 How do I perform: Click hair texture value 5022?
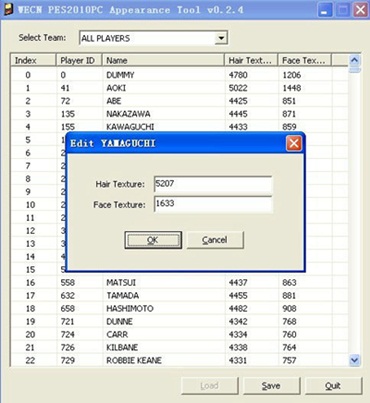(x=238, y=88)
